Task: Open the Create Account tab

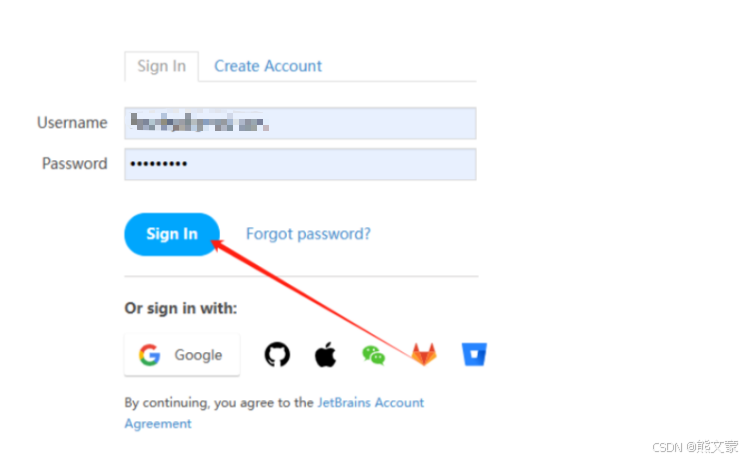Action: pos(268,66)
